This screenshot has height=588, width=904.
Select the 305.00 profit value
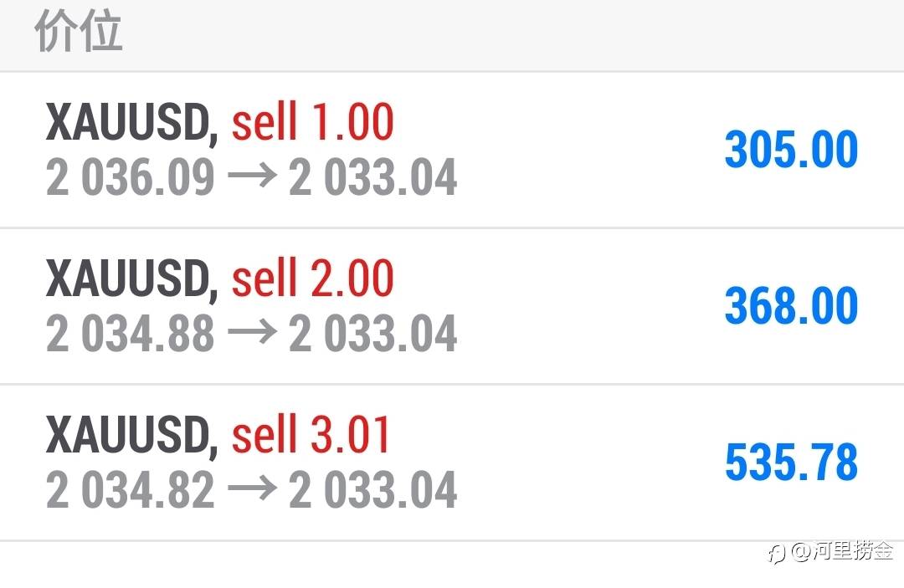791,150
